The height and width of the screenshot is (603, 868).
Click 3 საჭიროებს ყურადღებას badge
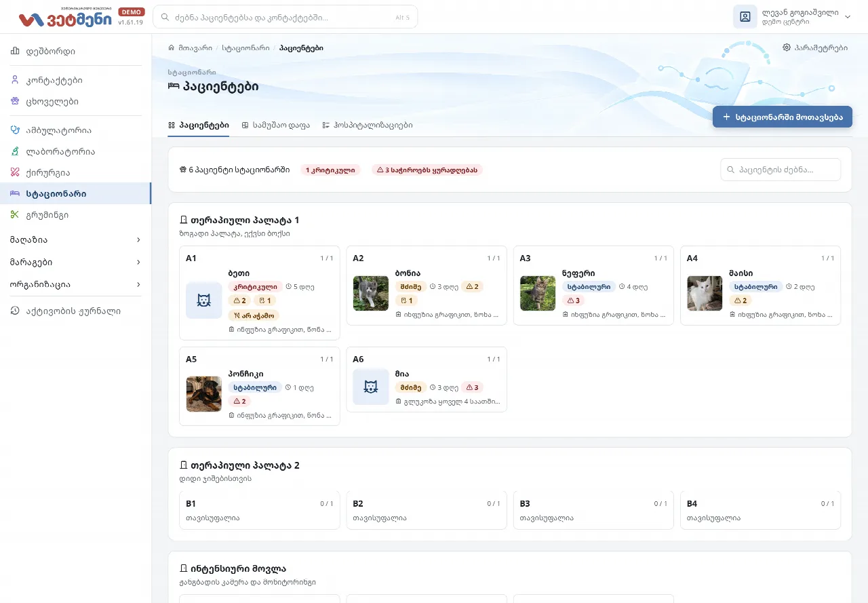click(427, 170)
